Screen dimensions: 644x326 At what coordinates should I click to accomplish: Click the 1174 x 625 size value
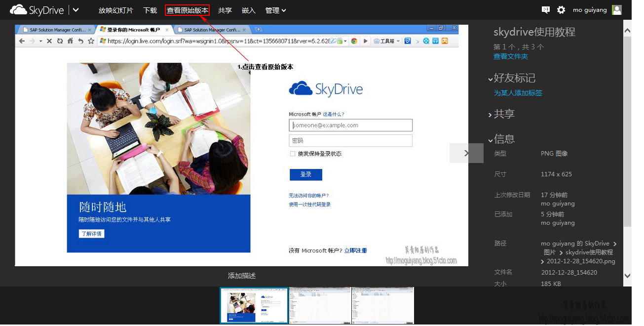(x=557, y=174)
